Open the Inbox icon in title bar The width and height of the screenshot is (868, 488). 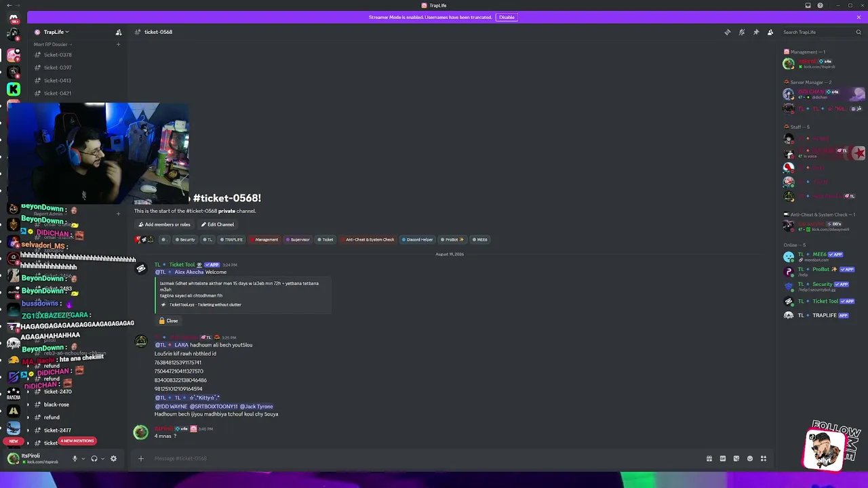pyautogui.click(x=808, y=5)
